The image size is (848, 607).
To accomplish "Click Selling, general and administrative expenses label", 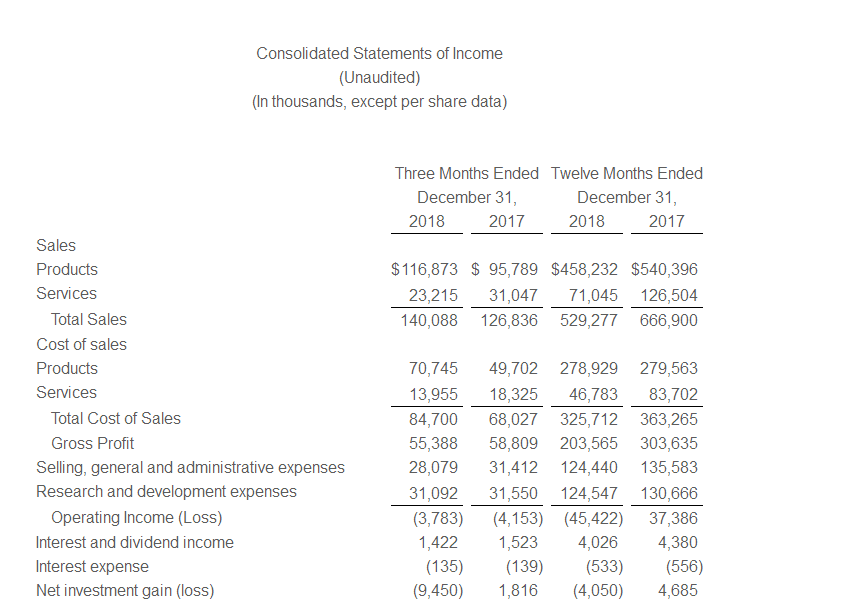I will point(190,467).
